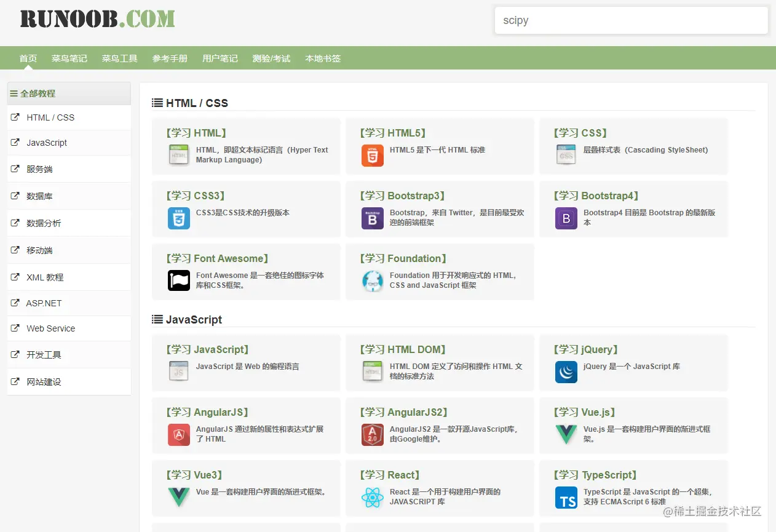Click external-link icon beside HTML / CSS sidebar item
The image size is (776, 532).
point(15,117)
